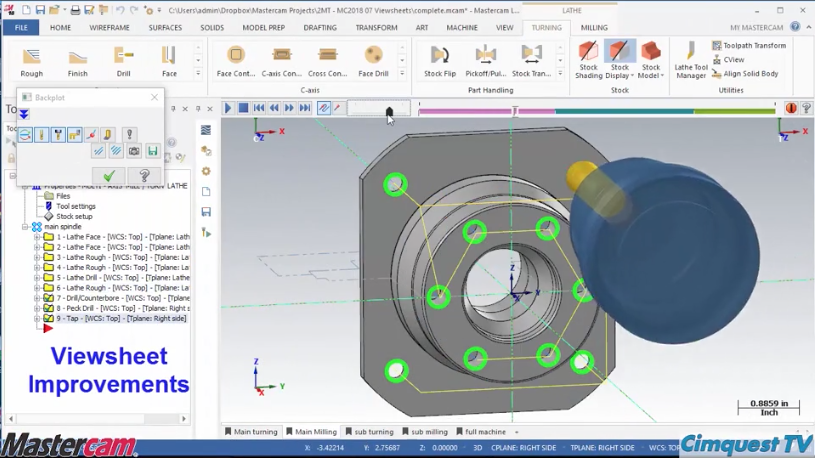Expand operation 1 - Lathe Face
816x459 pixels.
click(x=37, y=237)
